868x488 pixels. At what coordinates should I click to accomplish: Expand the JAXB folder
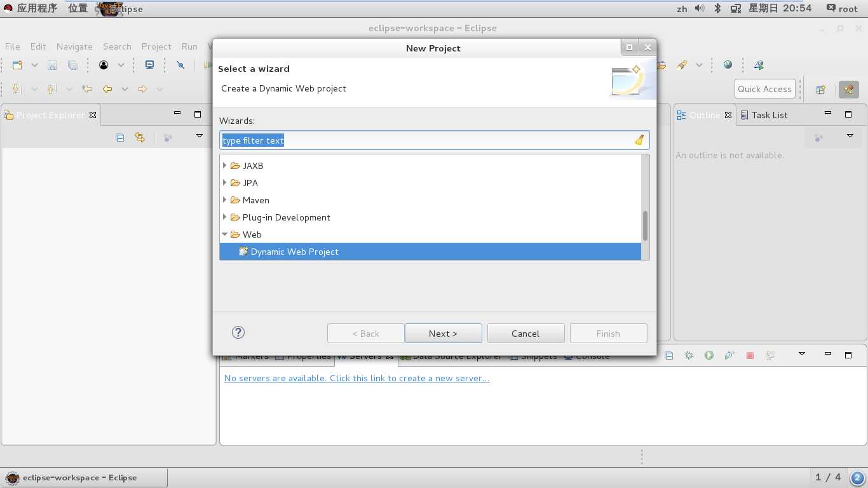click(x=224, y=165)
